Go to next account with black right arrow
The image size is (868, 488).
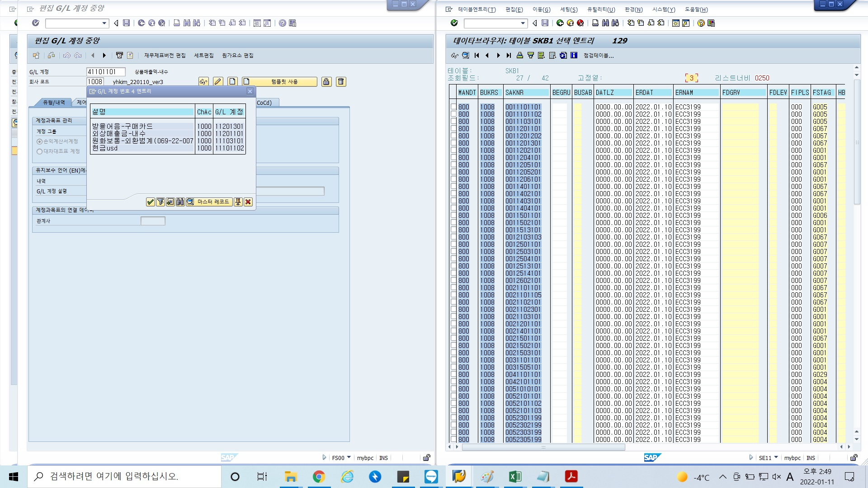(104, 56)
